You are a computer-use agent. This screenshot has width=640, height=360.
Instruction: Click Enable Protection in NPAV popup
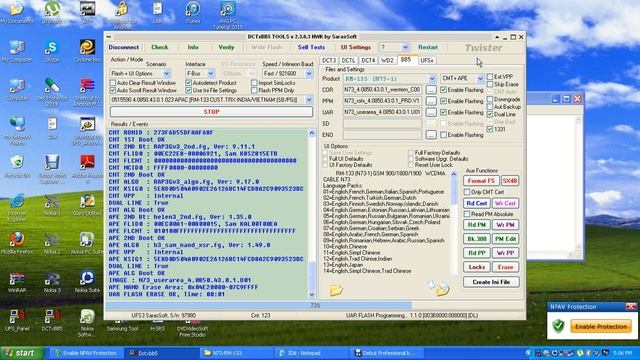pos(601,327)
